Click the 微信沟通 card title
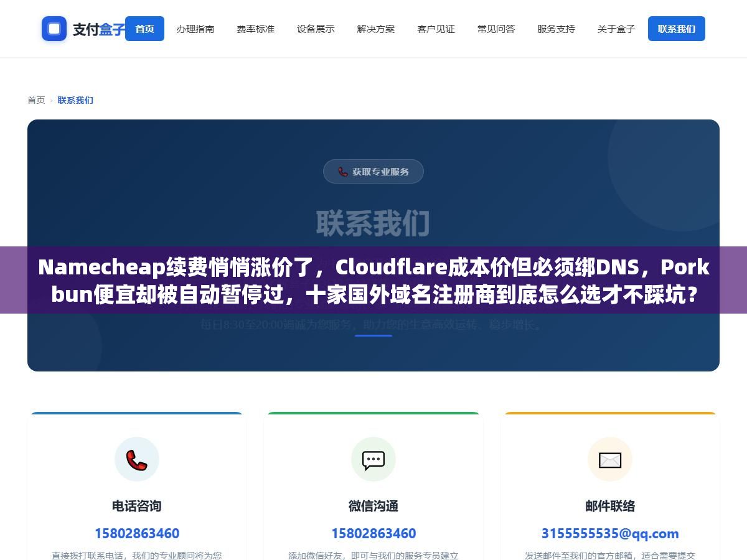 (x=374, y=506)
